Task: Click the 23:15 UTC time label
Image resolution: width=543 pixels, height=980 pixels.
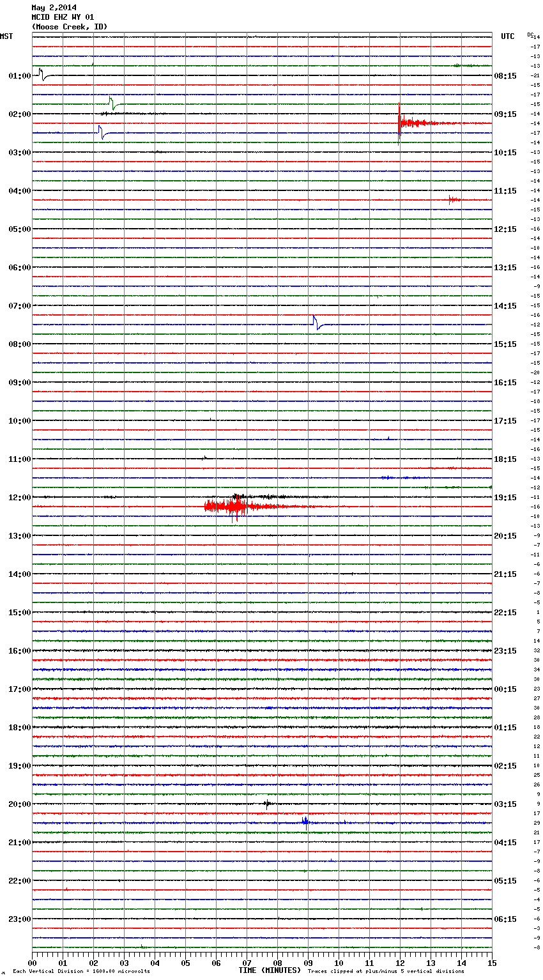Action: [x=505, y=650]
